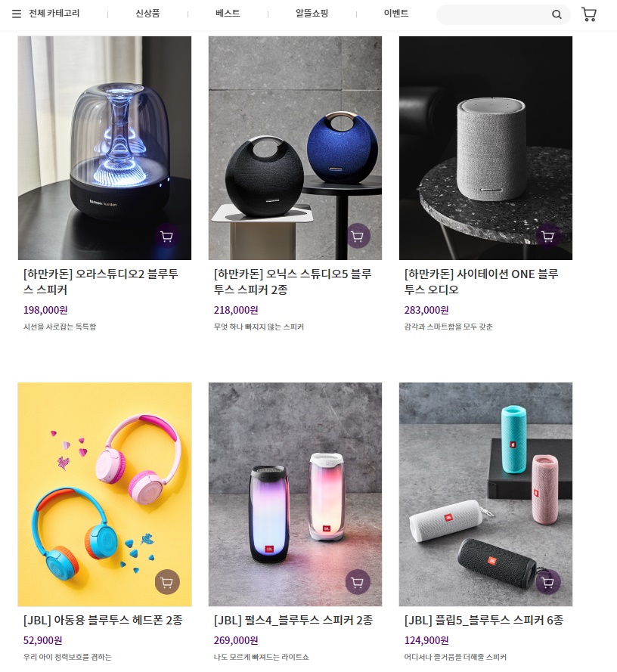Screen dimensions: 617x672
Task: Add JBL 펄스4 speaker to cart
Action: click(x=358, y=582)
